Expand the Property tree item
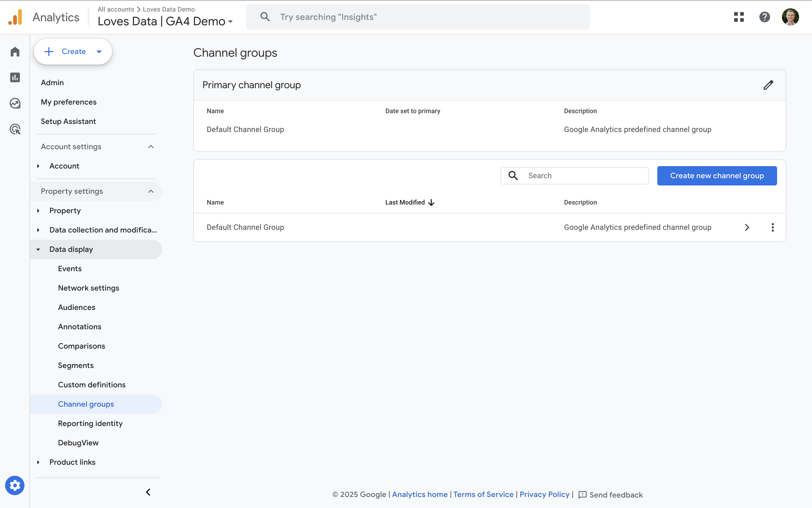This screenshot has width=812, height=508. [38, 211]
